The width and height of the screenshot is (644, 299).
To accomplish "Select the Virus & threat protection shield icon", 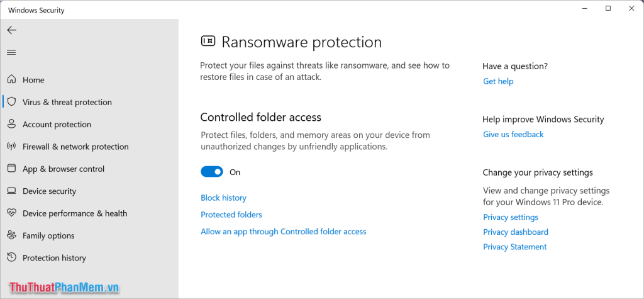I will coord(12,101).
